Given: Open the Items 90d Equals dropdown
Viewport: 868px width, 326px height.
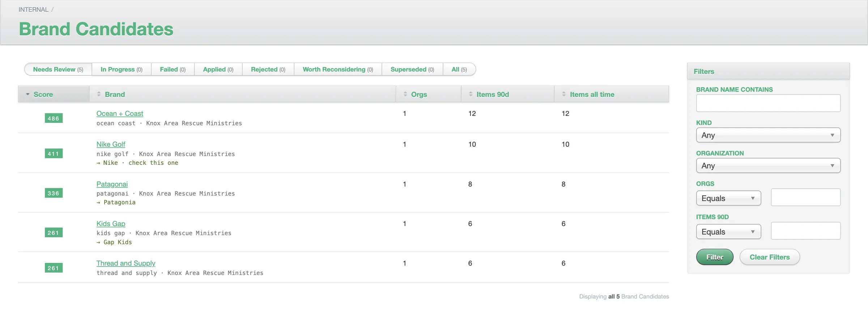Looking at the screenshot, I should click(728, 232).
